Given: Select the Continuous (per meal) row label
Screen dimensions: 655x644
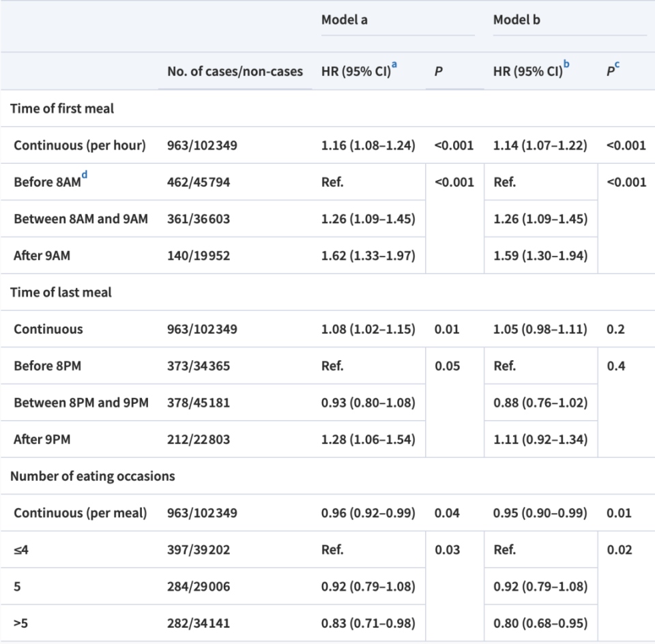Looking at the screenshot, I should pos(80,513).
